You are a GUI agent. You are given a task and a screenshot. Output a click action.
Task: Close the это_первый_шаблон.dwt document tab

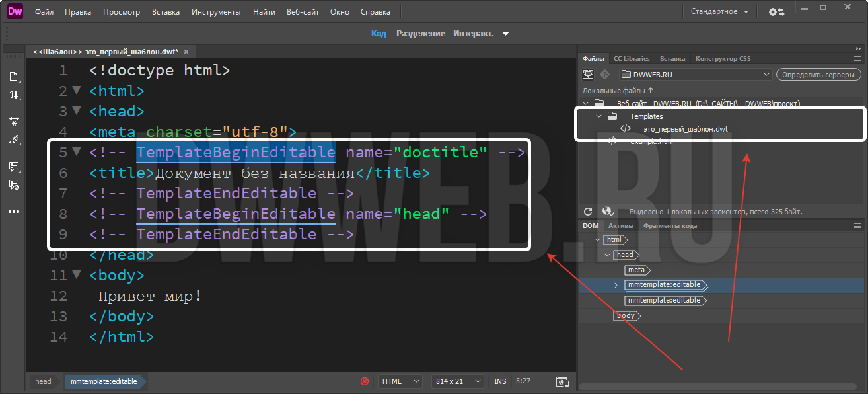point(186,52)
